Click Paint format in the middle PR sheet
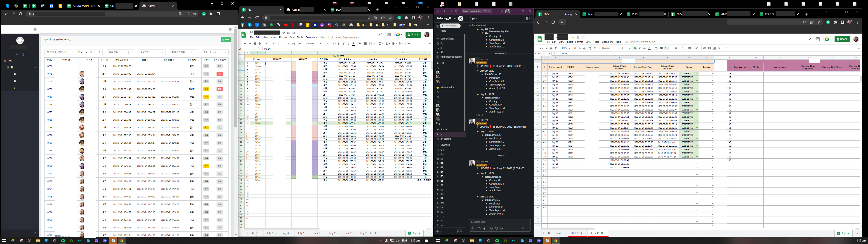The image size is (868, 244). (260, 43)
